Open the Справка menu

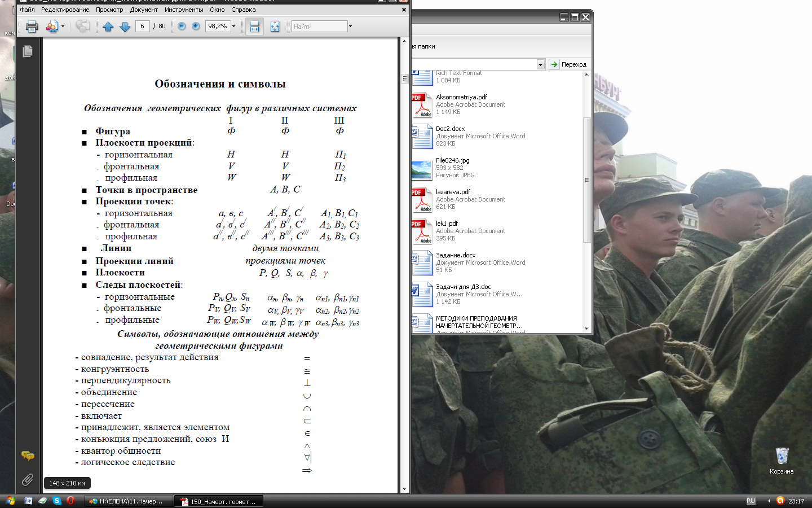coord(243,10)
